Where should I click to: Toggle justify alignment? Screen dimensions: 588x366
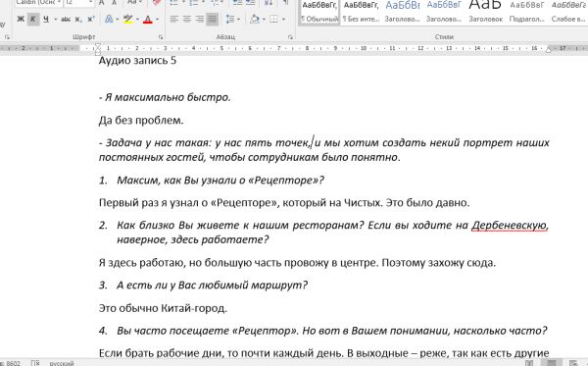coord(213,19)
